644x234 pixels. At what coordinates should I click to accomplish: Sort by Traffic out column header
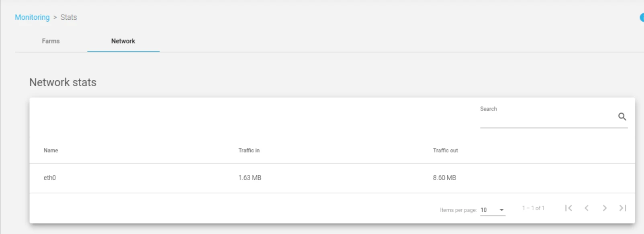445,150
